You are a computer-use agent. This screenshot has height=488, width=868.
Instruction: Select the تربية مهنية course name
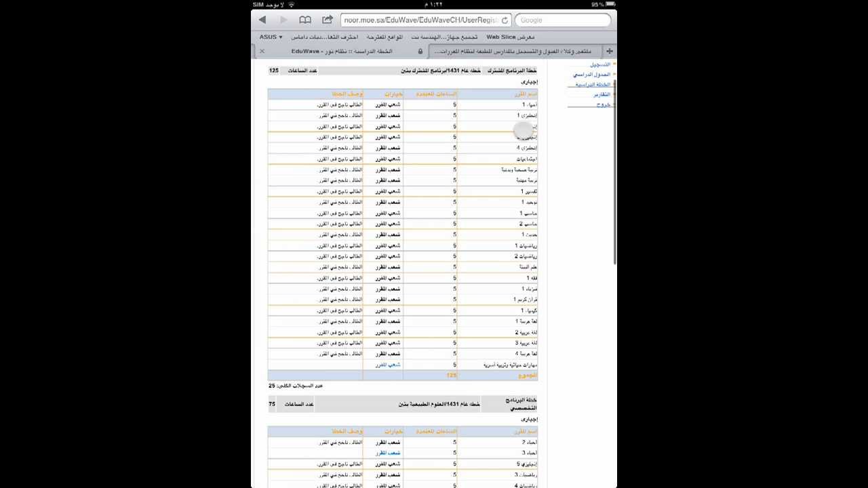[526, 180]
